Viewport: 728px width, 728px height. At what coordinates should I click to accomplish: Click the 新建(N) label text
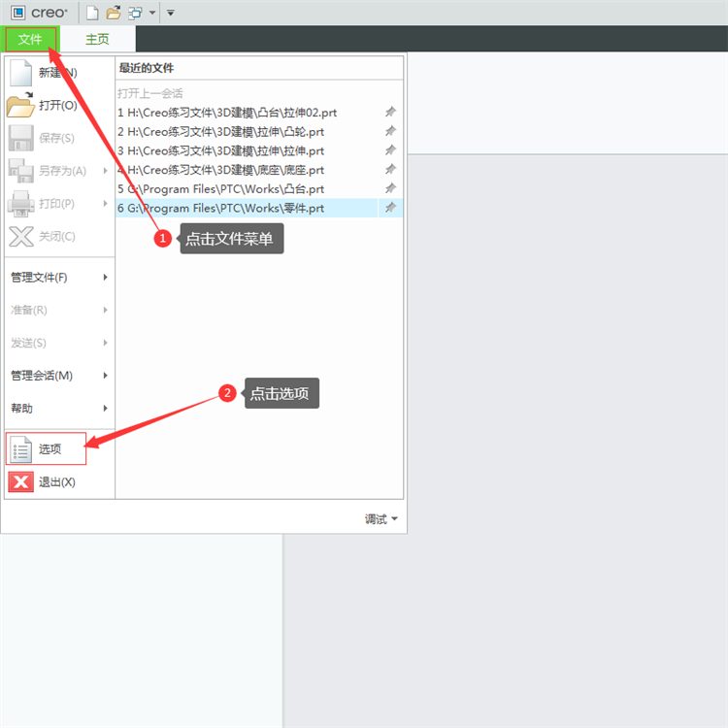pos(58,73)
